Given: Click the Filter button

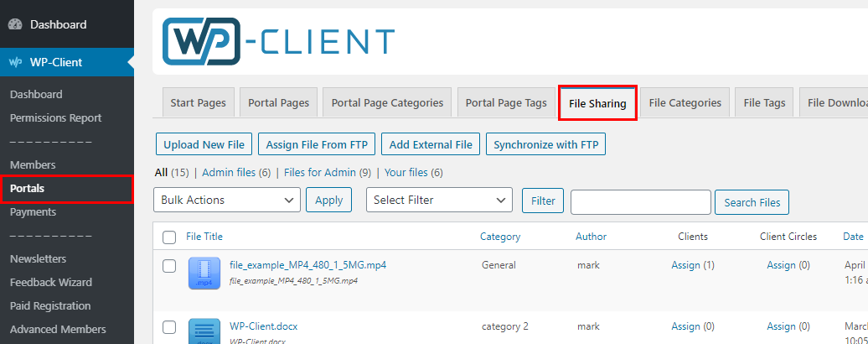Looking at the screenshot, I should (543, 201).
